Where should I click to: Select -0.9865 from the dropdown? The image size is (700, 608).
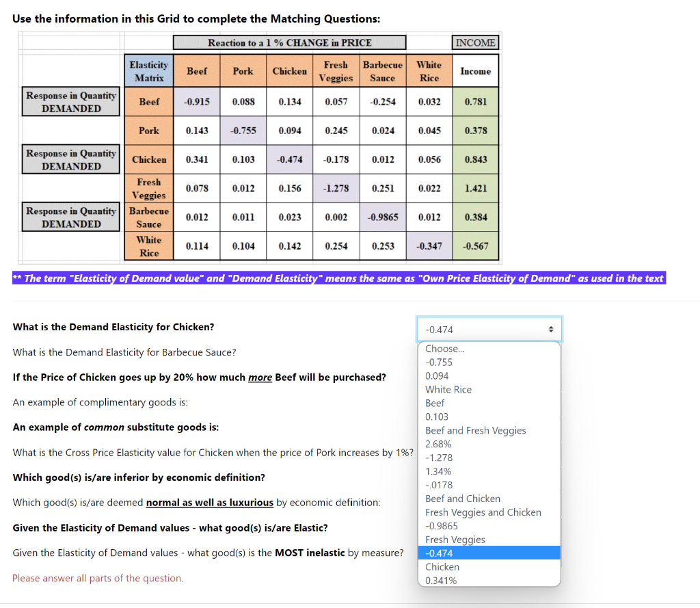coord(443,526)
